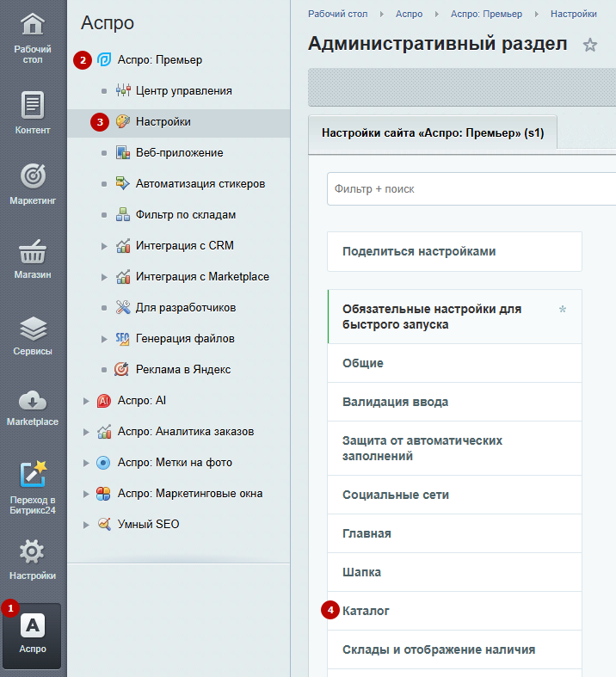
Task: Click the Автоматизация стикеров icon
Action: [123, 183]
